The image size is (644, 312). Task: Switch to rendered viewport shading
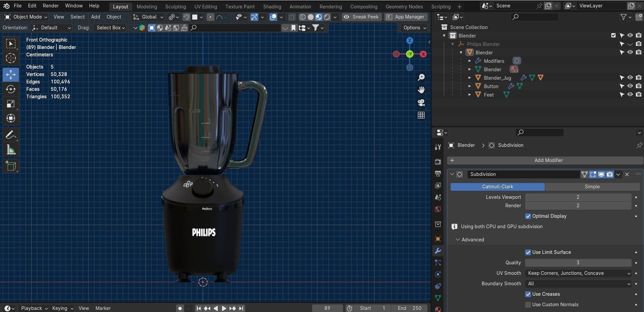click(327, 17)
